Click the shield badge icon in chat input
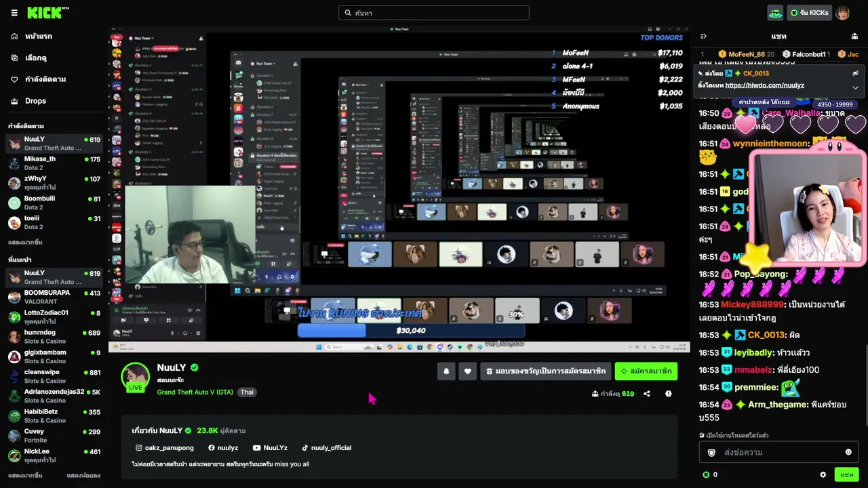The height and width of the screenshot is (488, 868). tap(711, 452)
